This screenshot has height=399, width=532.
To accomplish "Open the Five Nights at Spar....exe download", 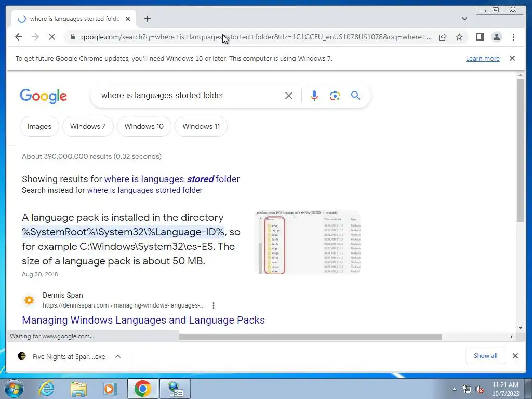I will [x=63, y=356].
